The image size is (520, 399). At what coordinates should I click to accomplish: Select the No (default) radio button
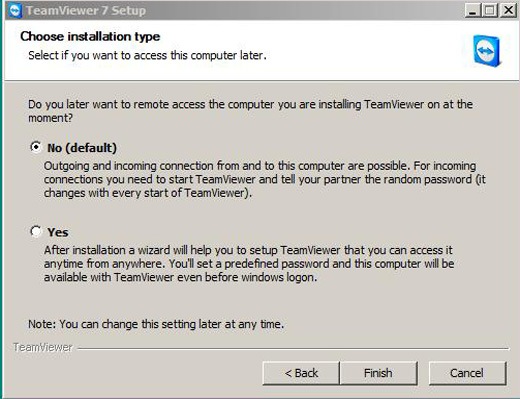36,147
